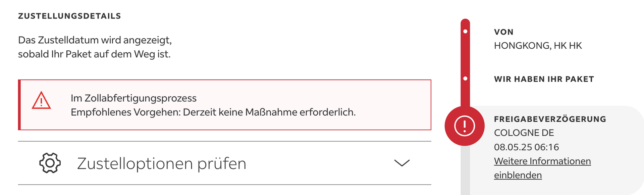Click the VON label on the timeline
The height and width of the screenshot is (195, 644).
click(503, 32)
